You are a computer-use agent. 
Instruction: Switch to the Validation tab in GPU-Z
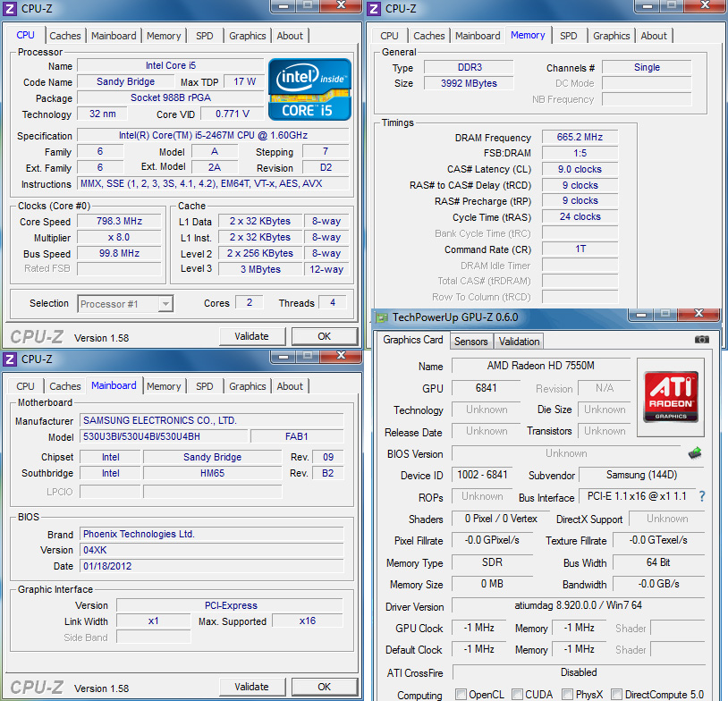[519, 341]
